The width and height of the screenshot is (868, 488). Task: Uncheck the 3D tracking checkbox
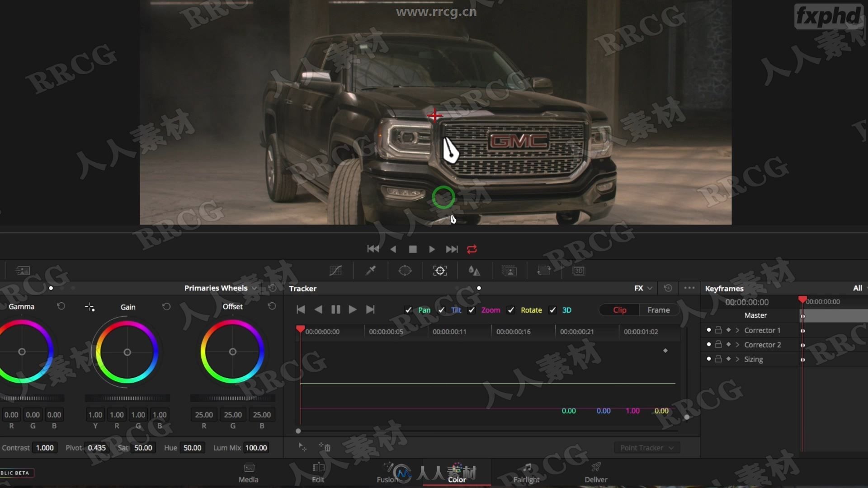pyautogui.click(x=552, y=310)
